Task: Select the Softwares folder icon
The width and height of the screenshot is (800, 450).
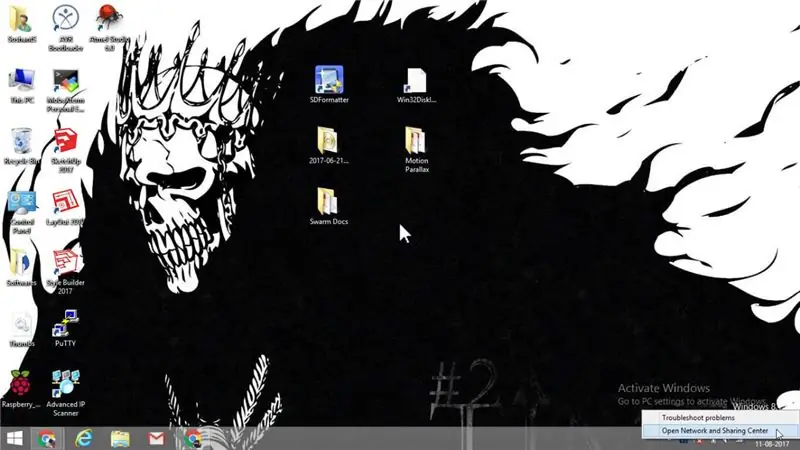Action: click(x=21, y=267)
